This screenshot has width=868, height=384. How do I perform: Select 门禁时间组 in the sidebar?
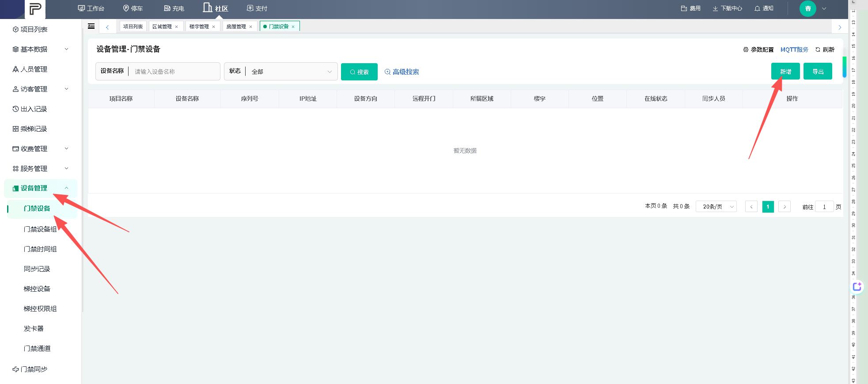tap(40, 249)
